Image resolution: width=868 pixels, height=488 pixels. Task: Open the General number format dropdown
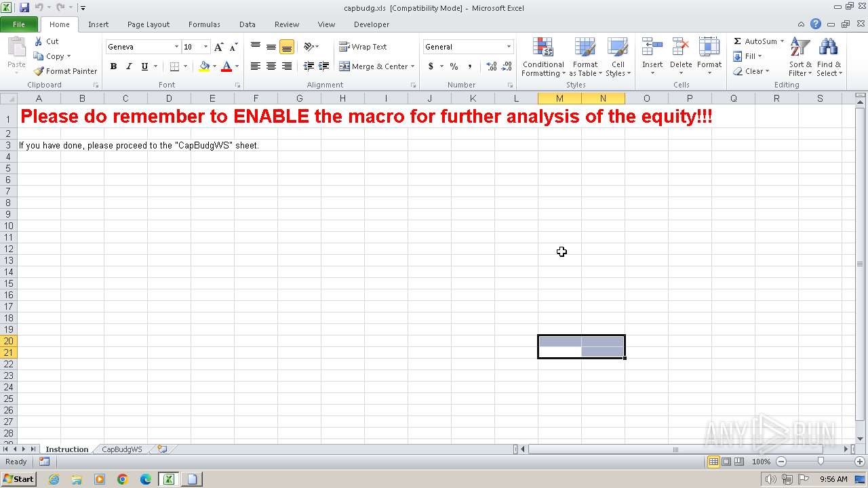(509, 47)
